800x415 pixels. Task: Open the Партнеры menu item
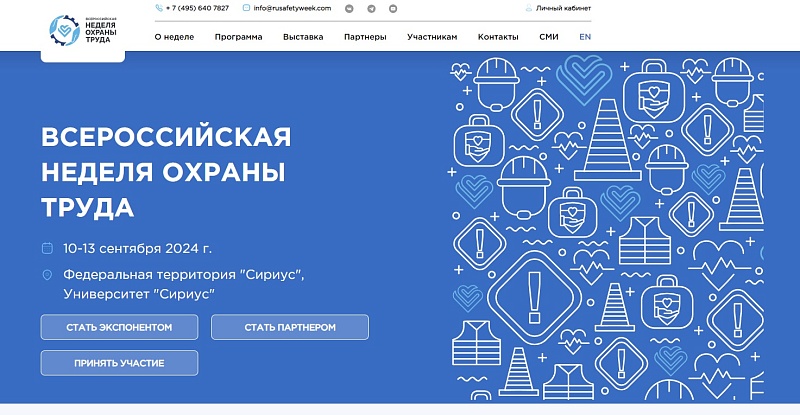point(365,37)
